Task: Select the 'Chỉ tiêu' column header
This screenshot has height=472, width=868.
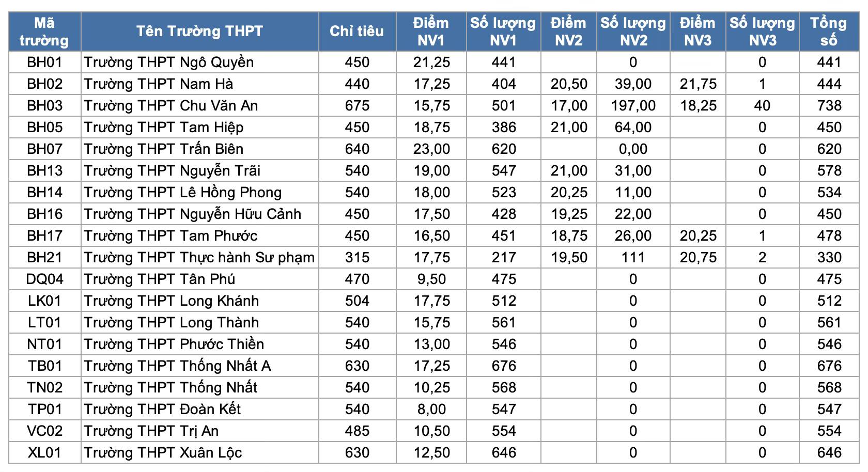Action: click(357, 32)
